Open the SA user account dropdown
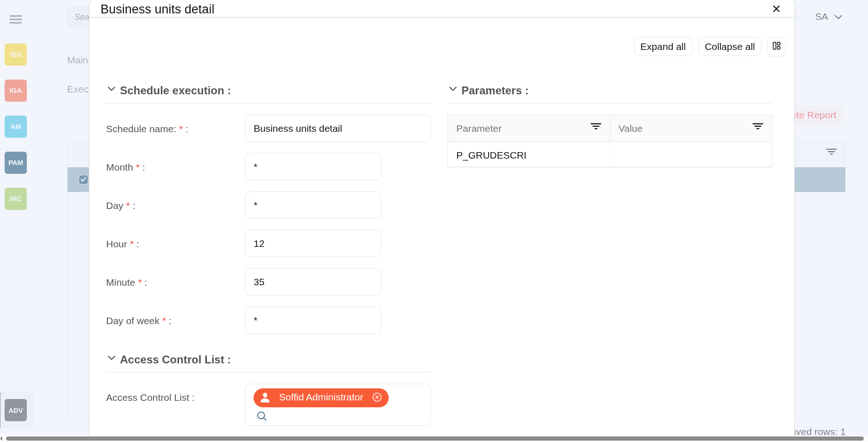The width and height of the screenshot is (868, 442). 828,17
